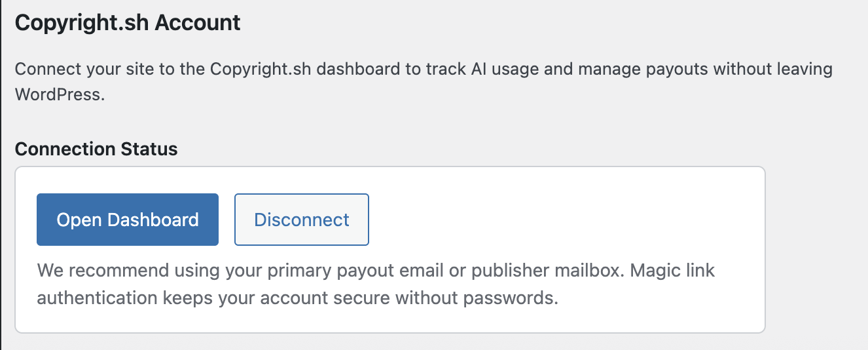Click the Open Dashboard button

tap(128, 220)
